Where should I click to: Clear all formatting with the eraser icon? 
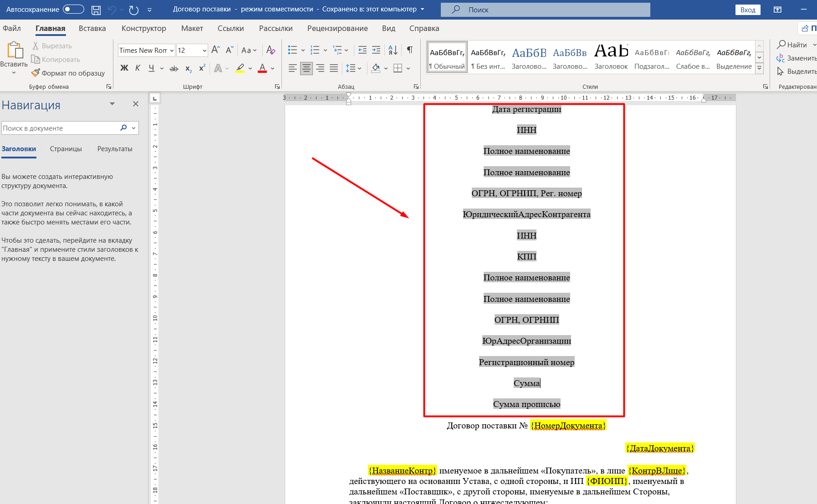pyautogui.click(x=271, y=50)
